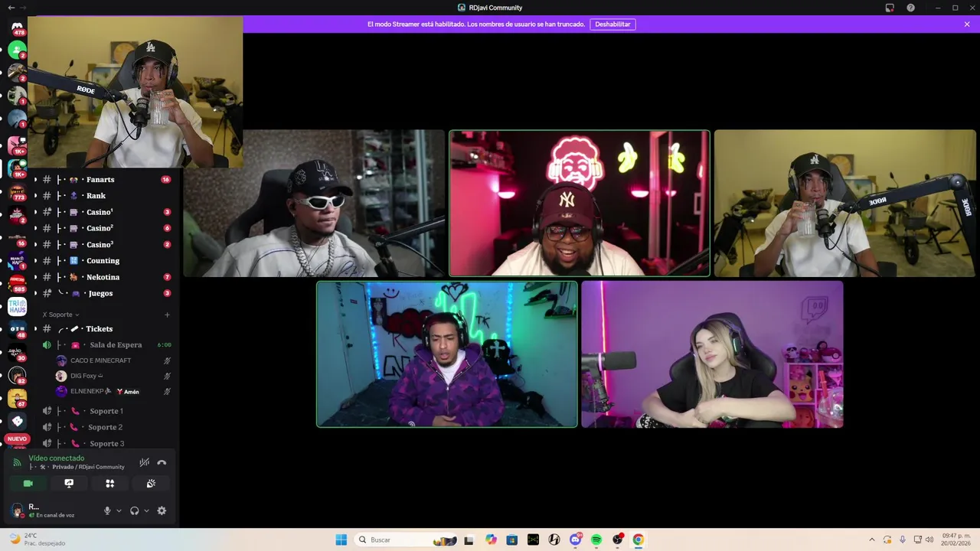
Task: Expand the arrow beside the Fanarts channel
Action: point(35,180)
